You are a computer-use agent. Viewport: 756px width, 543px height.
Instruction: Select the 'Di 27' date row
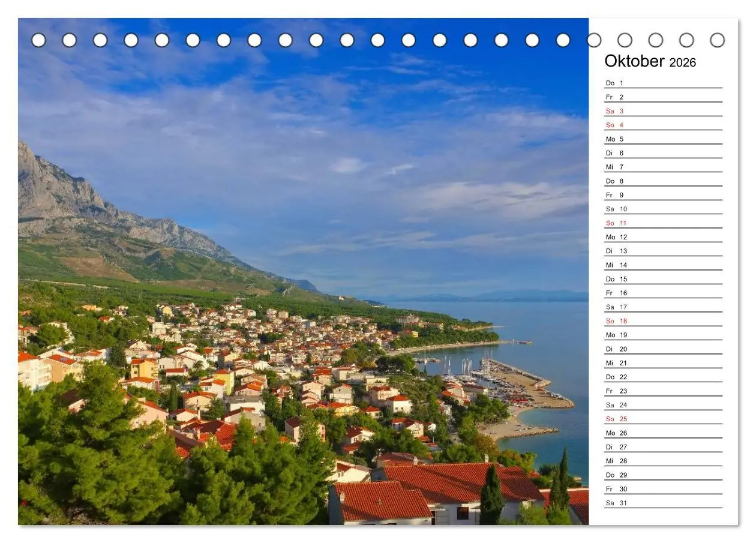(663, 447)
